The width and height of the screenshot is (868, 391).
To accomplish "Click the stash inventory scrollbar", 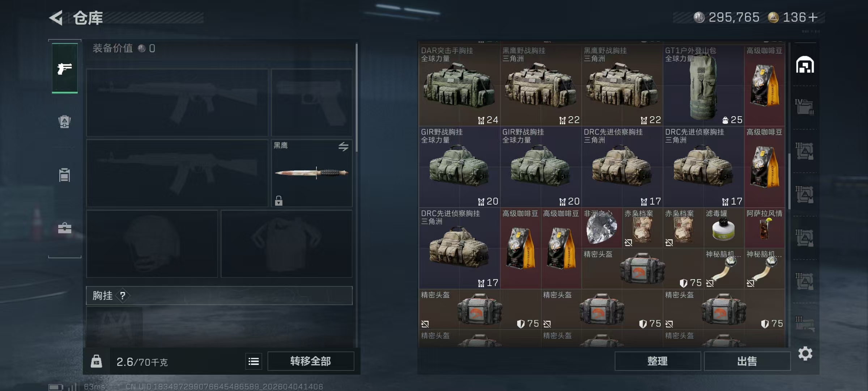I will click(789, 181).
